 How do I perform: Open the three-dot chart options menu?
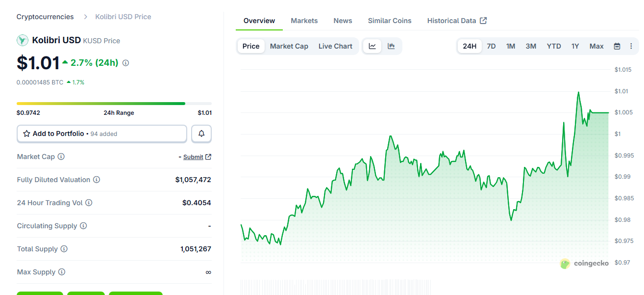pos(631,46)
